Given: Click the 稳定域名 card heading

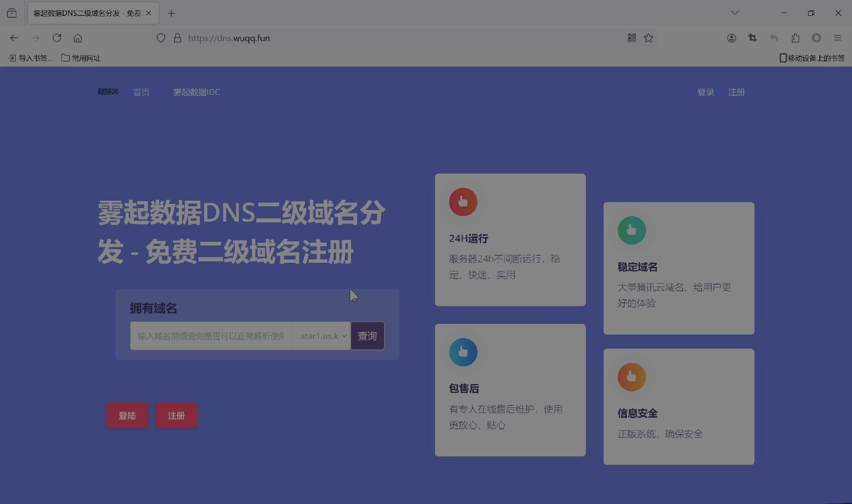Looking at the screenshot, I should (637, 267).
